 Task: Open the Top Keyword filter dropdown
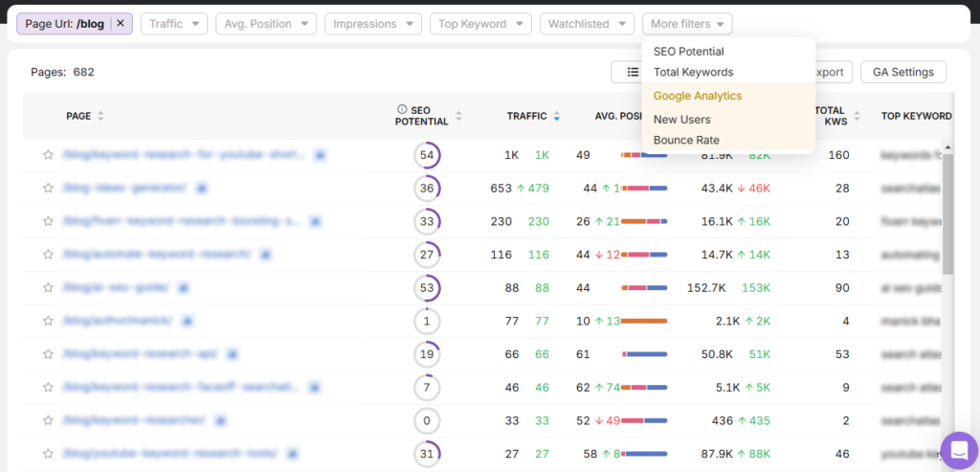(480, 24)
